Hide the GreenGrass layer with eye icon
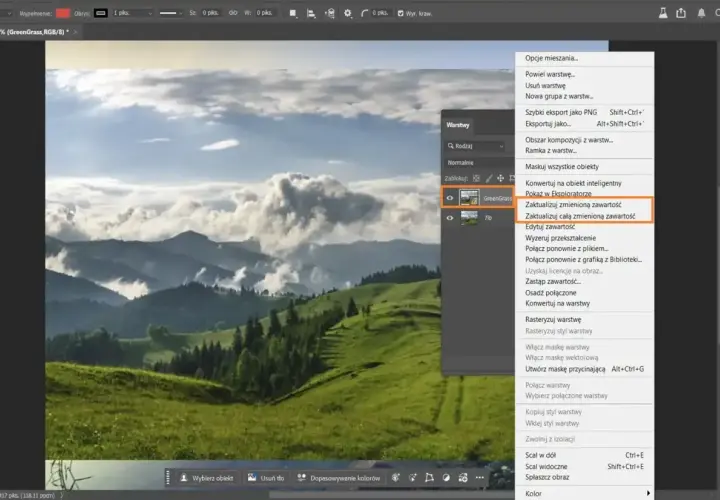The image size is (720, 500). click(x=450, y=198)
